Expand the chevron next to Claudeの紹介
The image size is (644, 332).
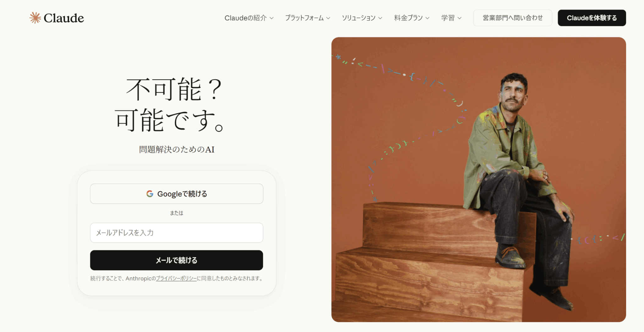(272, 18)
